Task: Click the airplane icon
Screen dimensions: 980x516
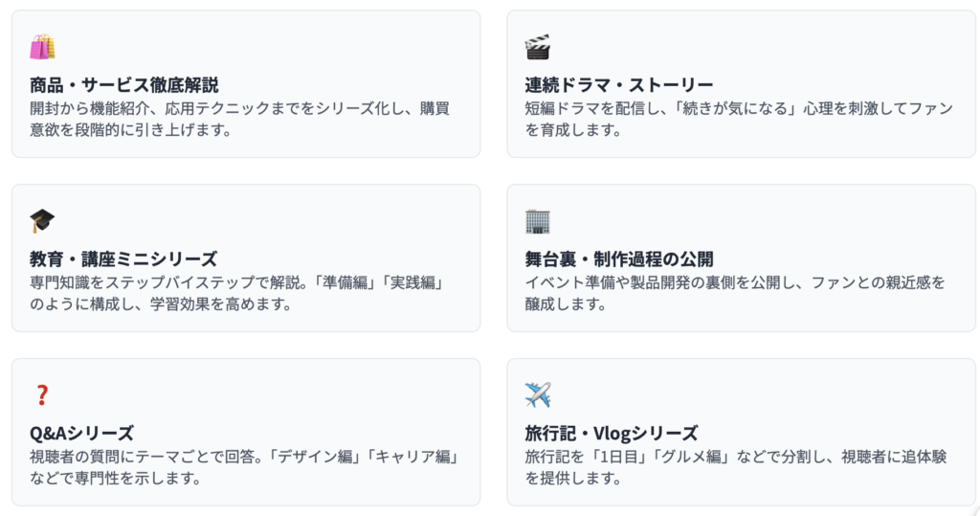Action: [x=538, y=395]
